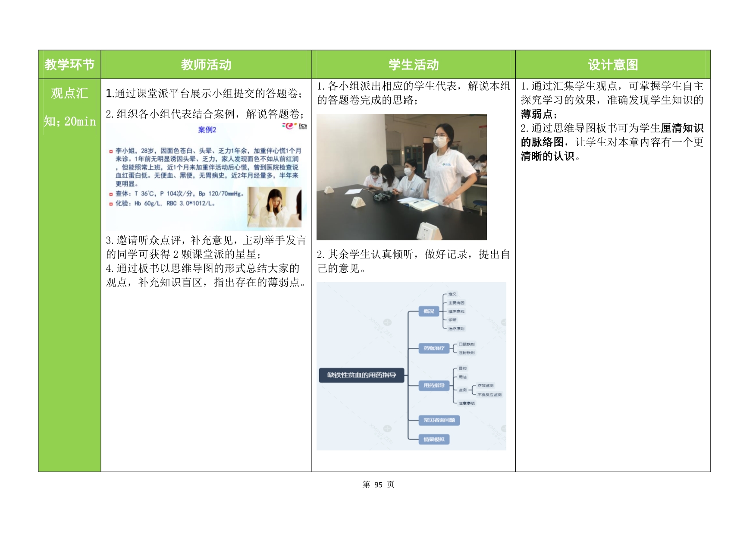Image resolution: width=756 pixels, height=535 pixels.
Task: Click the 不良反应监测 leaf node
Action: pos(489,395)
